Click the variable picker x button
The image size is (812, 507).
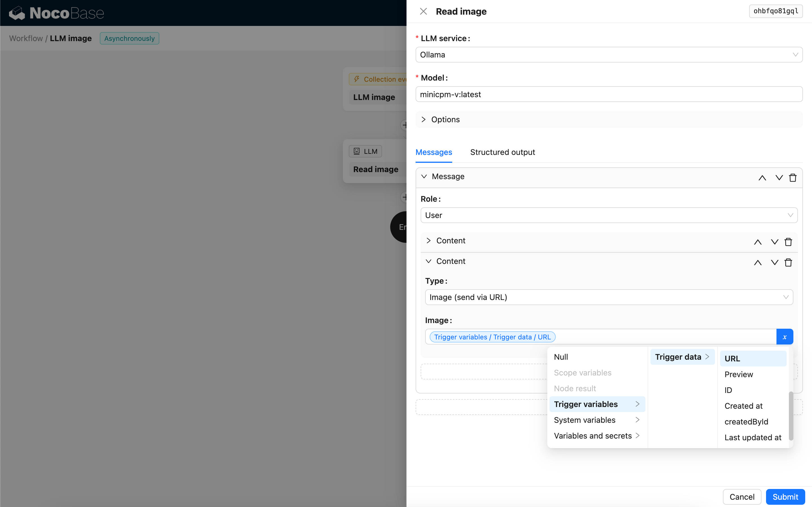click(x=784, y=337)
